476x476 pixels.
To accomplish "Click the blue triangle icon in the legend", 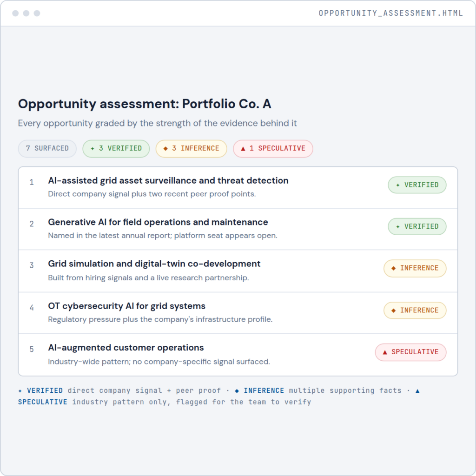I will [x=417, y=390].
